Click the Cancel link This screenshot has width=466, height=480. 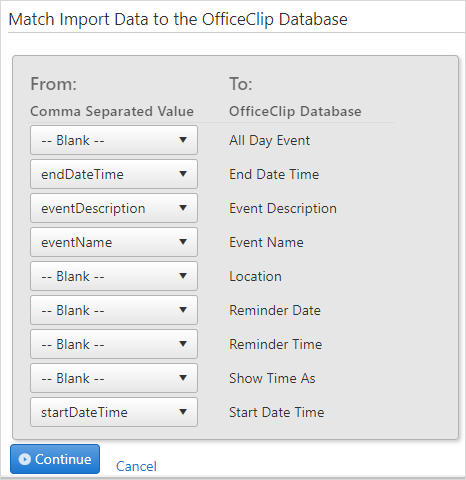136,466
